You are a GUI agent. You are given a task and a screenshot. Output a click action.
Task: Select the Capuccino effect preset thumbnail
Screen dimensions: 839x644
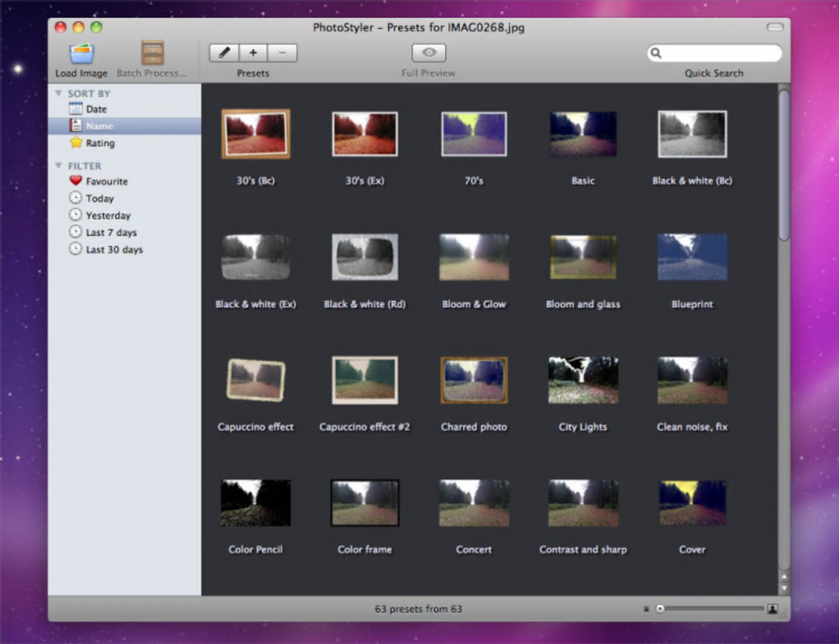(x=256, y=380)
